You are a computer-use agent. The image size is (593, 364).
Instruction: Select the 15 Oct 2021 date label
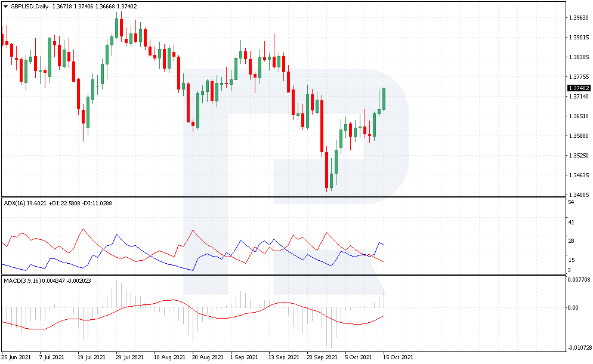click(x=397, y=357)
